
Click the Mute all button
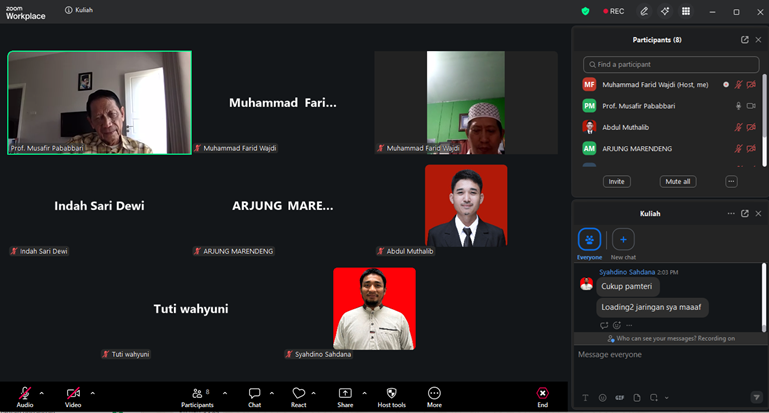tap(678, 181)
